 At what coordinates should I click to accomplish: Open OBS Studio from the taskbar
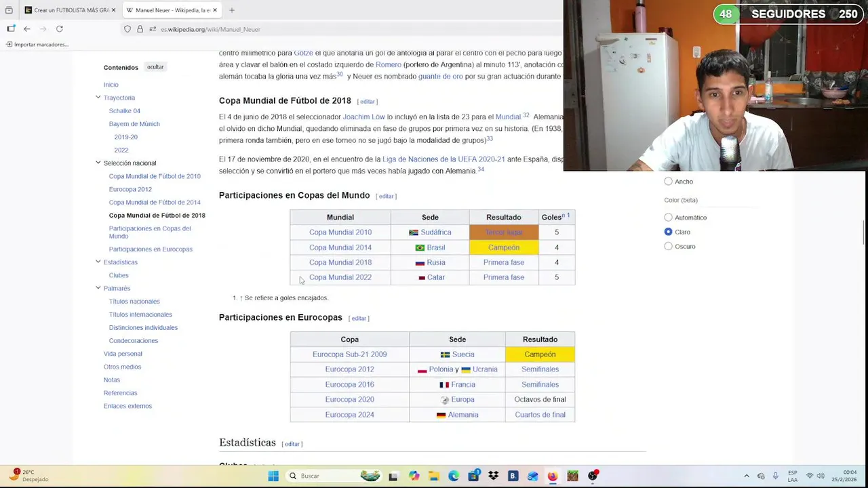click(593, 476)
